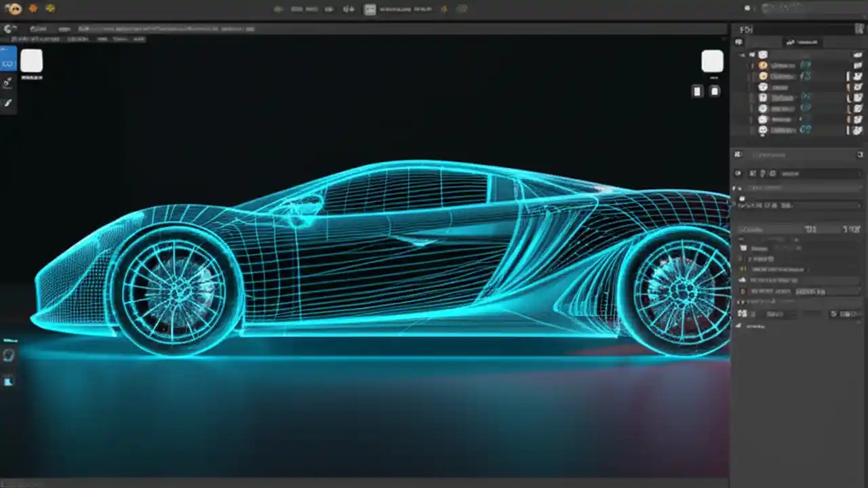The height and width of the screenshot is (488, 868).
Task: Switch to the tab atop the right panel
Action: (804, 42)
